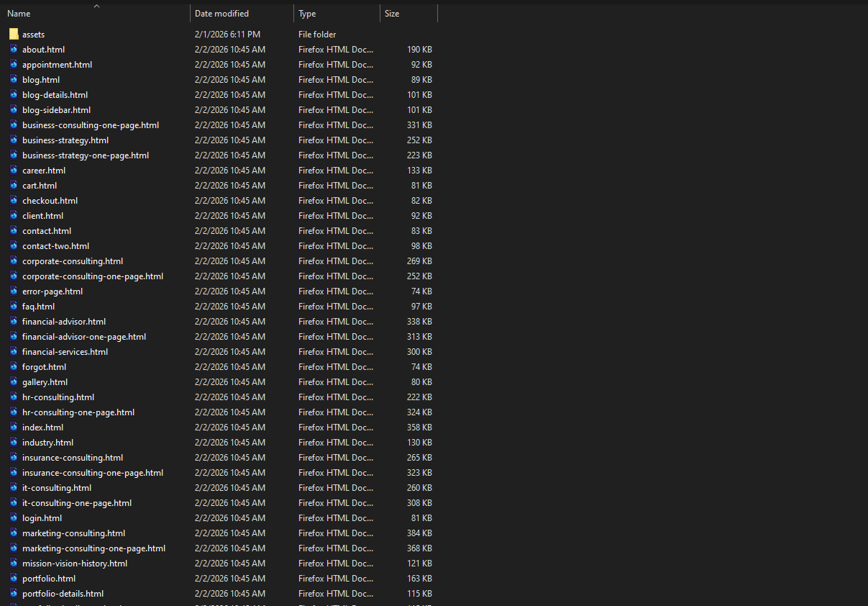Open hr-consulting-one-page.html

78,412
